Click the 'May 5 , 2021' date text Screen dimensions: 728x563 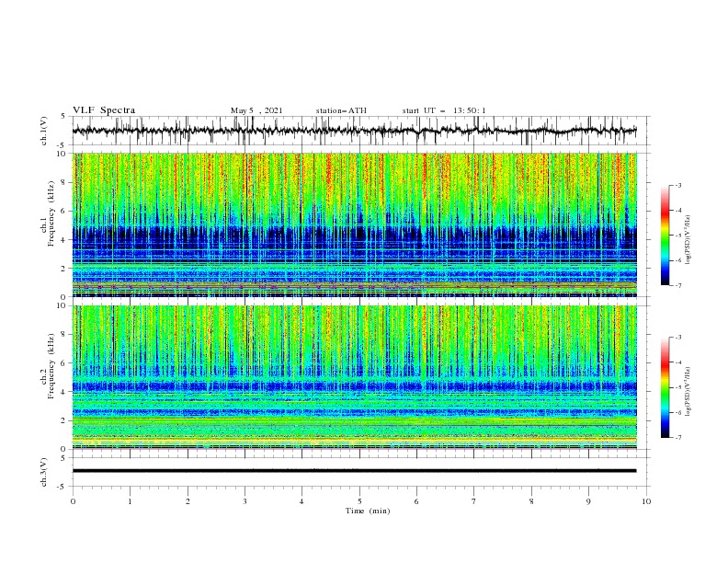pyautogui.click(x=256, y=110)
